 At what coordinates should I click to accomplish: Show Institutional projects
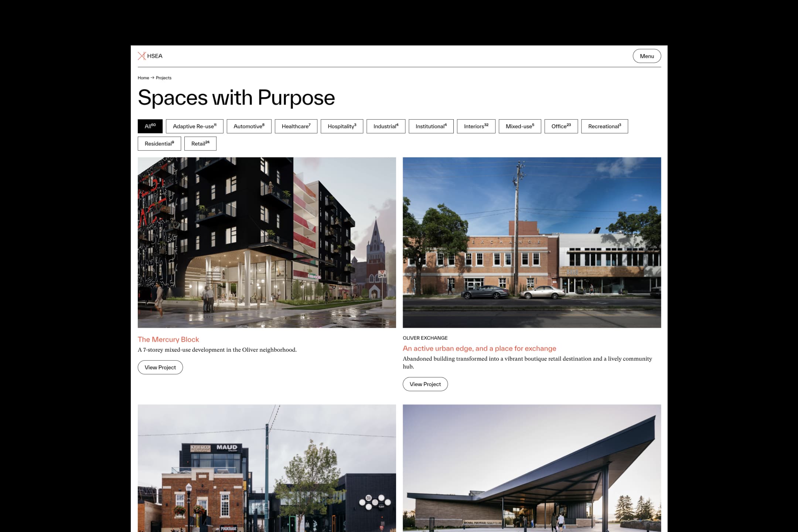click(x=431, y=126)
